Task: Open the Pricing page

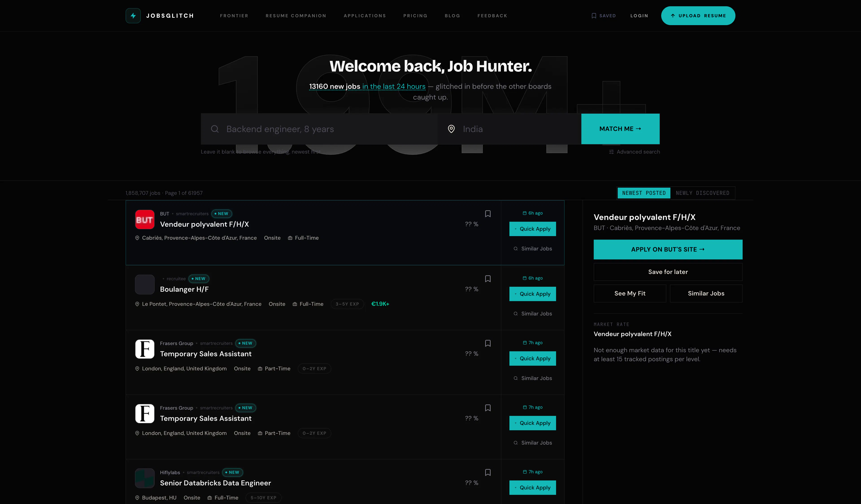Action: (415, 16)
